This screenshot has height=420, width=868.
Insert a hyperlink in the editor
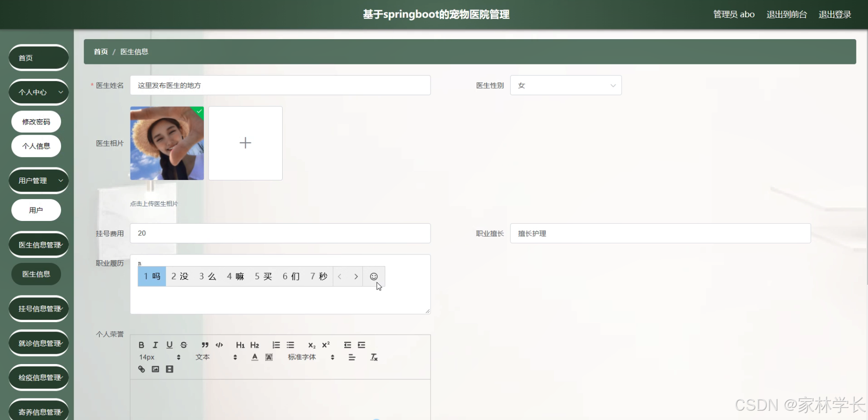point(141,369)
